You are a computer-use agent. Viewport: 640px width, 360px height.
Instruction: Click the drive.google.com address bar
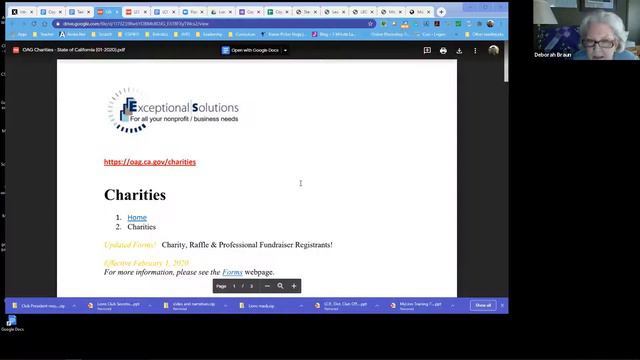click(213, 24)
